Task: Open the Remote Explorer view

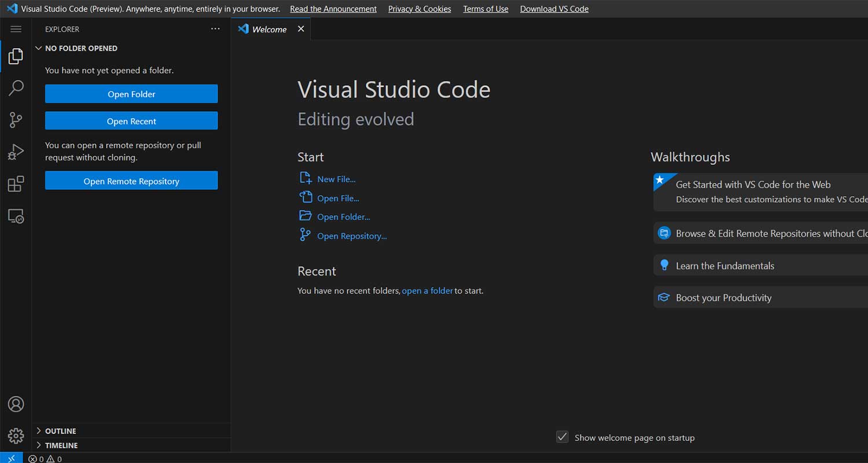Action: click(16, 216)
